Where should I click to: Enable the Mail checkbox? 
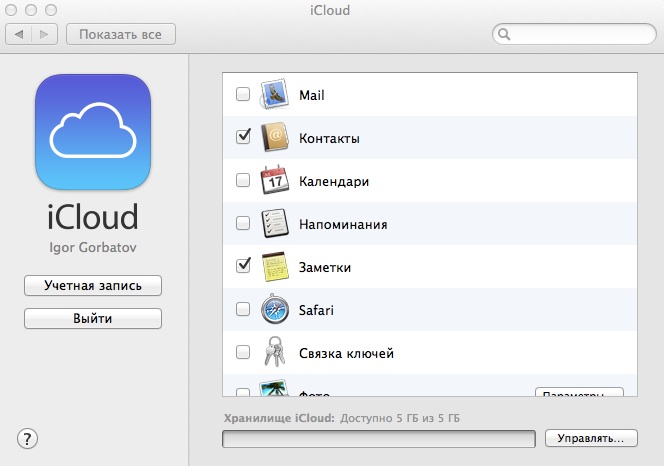click(x=243, y=95)
